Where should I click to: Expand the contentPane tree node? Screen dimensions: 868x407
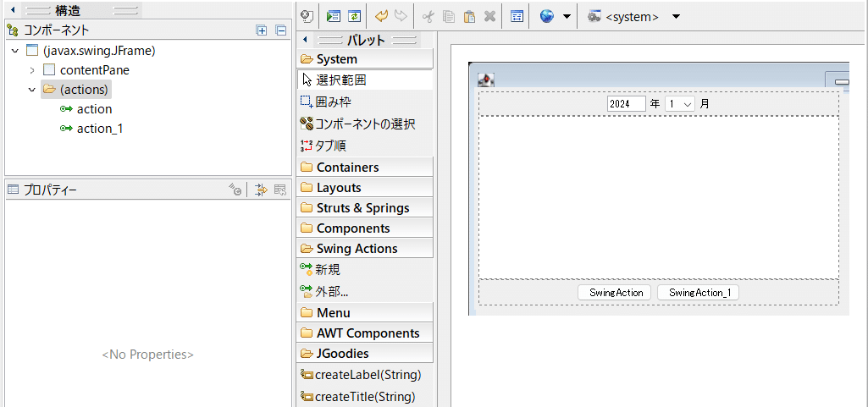(x=32, y=70)
